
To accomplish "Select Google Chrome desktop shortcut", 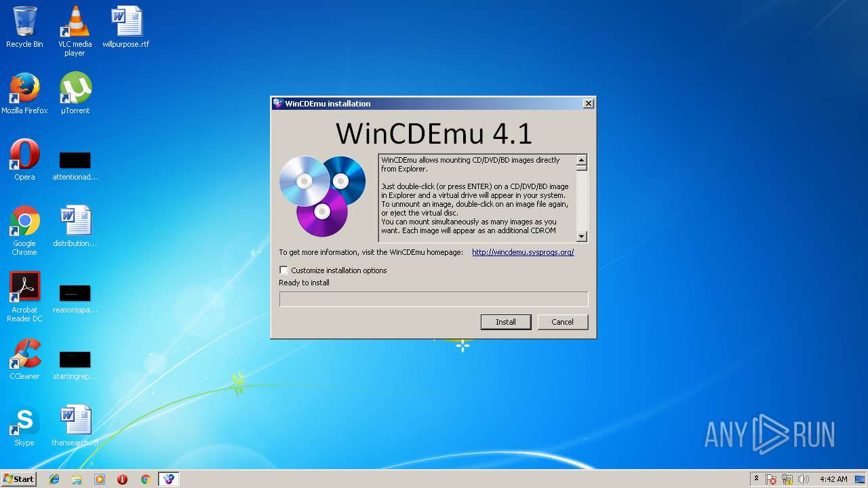I will coord(24,230).
